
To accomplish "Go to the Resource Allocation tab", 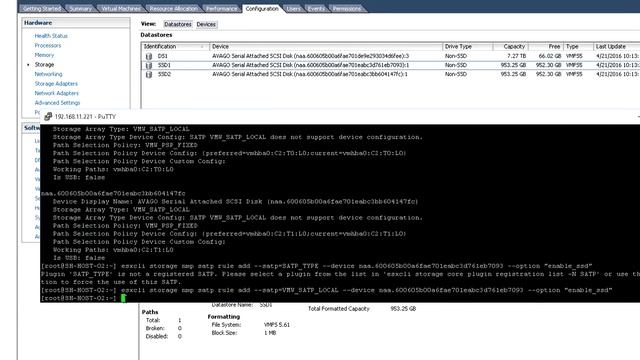I will 173,9.
